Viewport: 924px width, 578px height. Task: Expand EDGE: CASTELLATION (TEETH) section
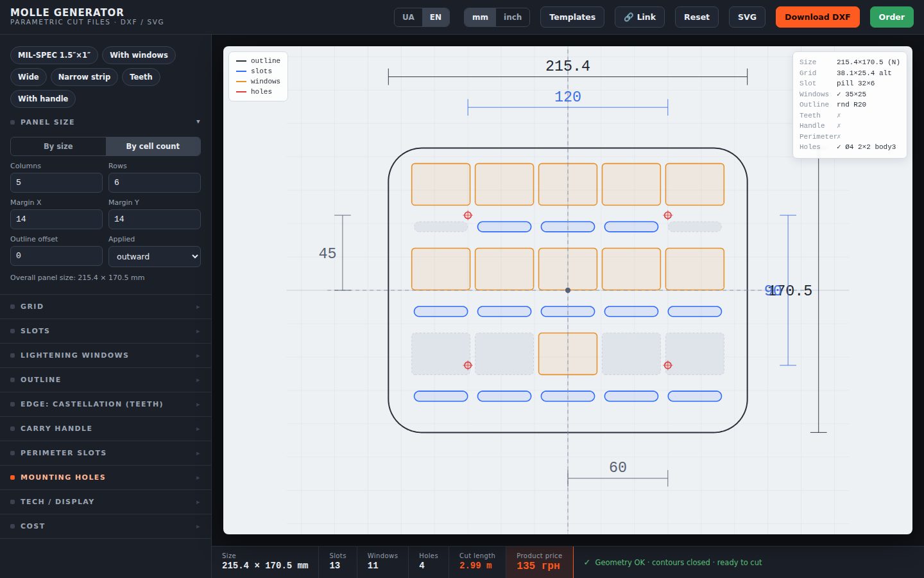point(105,404)
